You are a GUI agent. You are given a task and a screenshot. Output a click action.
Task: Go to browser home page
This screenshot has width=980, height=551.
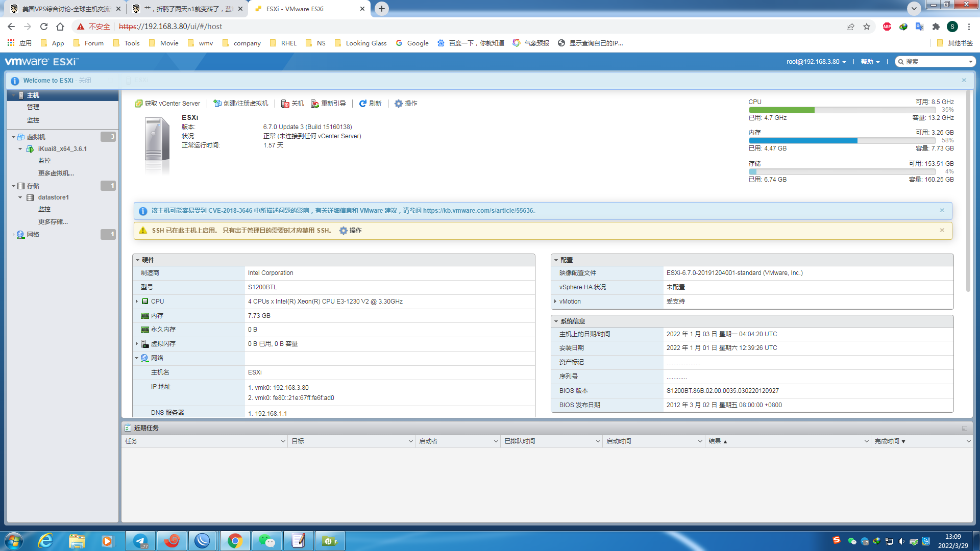[x=60, y=27]
